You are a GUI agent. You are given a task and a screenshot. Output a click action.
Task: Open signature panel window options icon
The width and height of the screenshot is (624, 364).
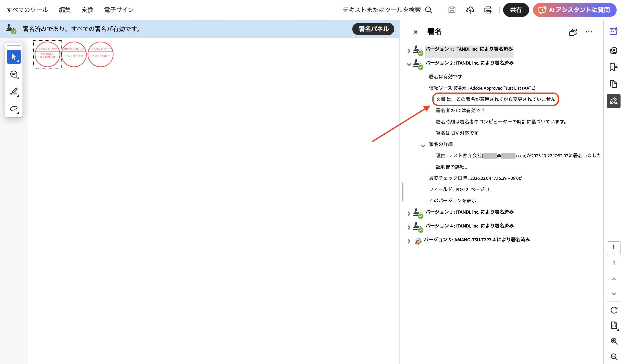click(573, 32)
